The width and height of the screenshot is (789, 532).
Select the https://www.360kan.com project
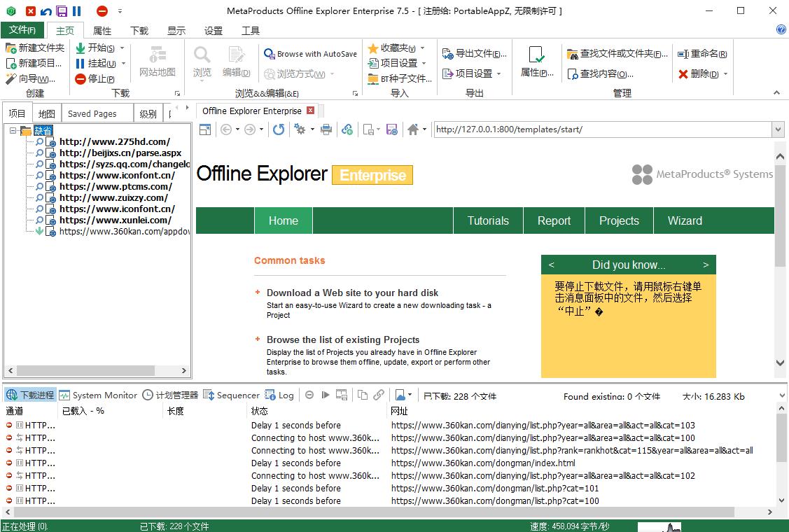click(x=125, y=232)
